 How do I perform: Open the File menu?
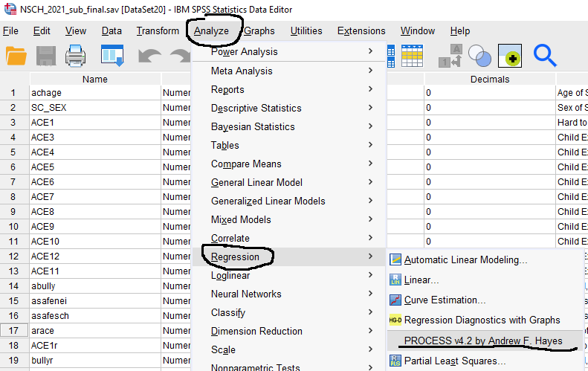[10, 30]
